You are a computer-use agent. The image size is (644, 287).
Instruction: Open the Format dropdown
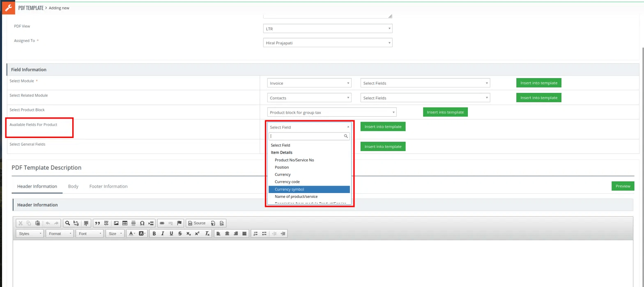60,234
